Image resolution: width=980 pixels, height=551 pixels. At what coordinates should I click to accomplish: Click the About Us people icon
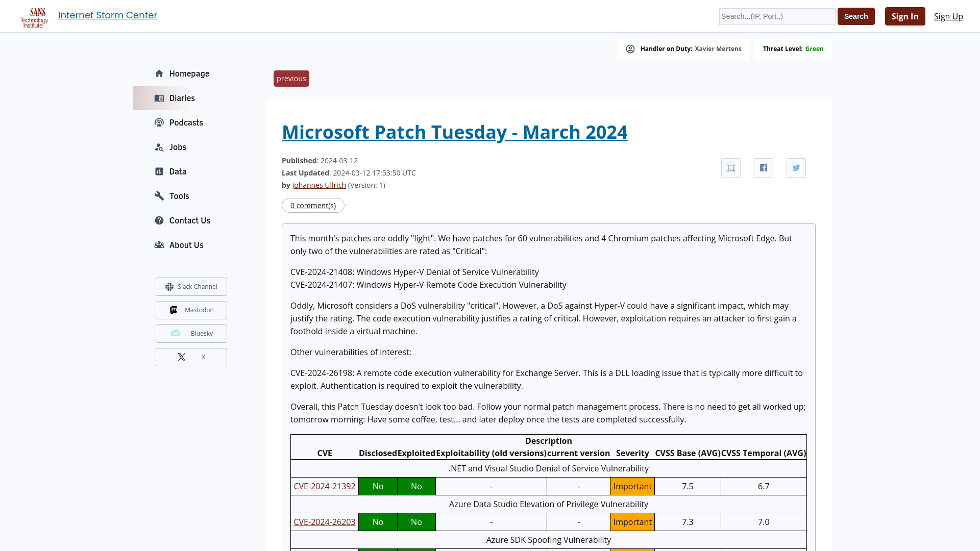pos(159,245)
